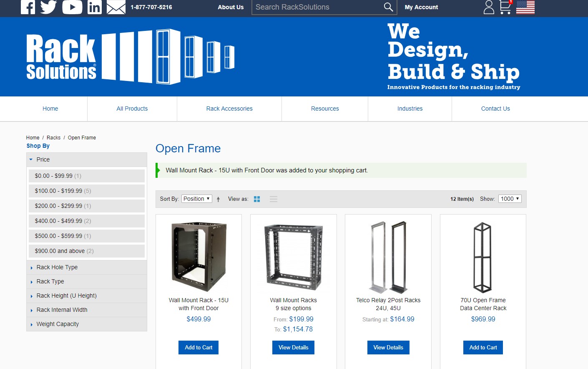
Task: Expand the Rack Height (U Height) filter
Action: pyautogui.click(x=87, y=296)
